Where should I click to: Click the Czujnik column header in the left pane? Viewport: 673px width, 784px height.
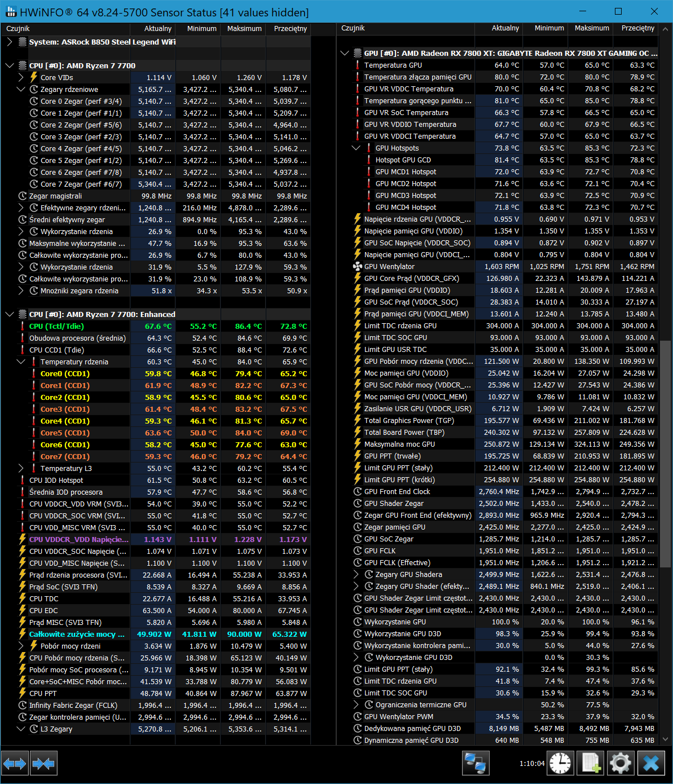point(65,28)
